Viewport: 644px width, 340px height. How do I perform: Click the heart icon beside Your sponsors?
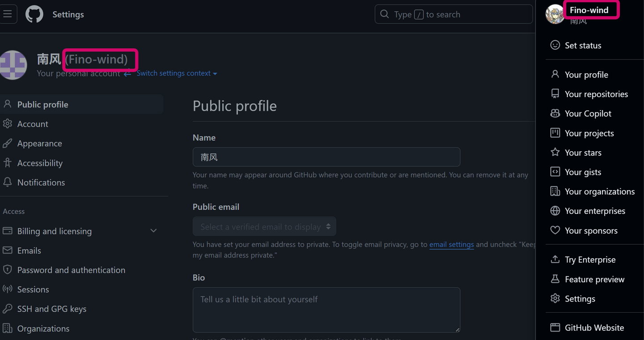(x=555, y=230)
